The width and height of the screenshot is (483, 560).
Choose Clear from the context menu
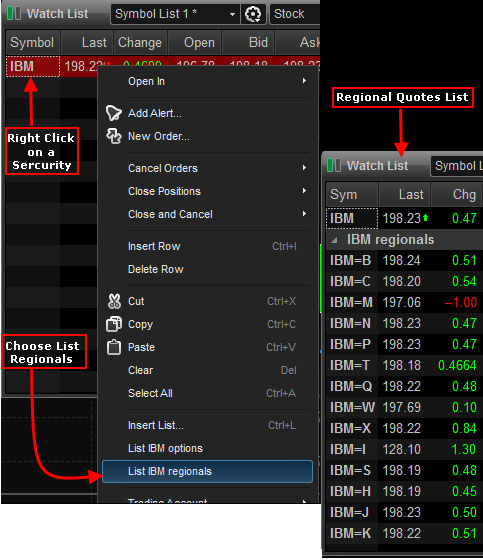(x=207, y=370)
